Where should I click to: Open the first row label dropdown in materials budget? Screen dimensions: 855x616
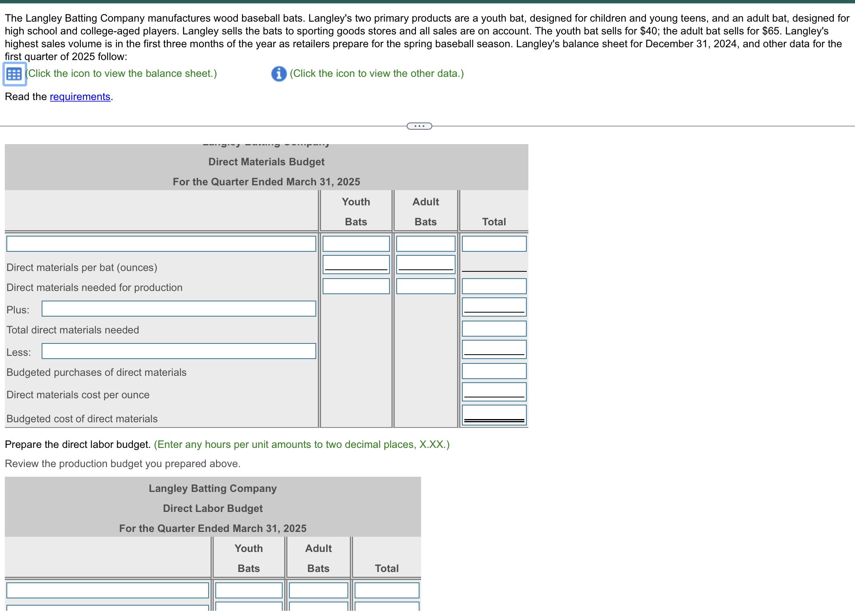click(x=161, y=243)
